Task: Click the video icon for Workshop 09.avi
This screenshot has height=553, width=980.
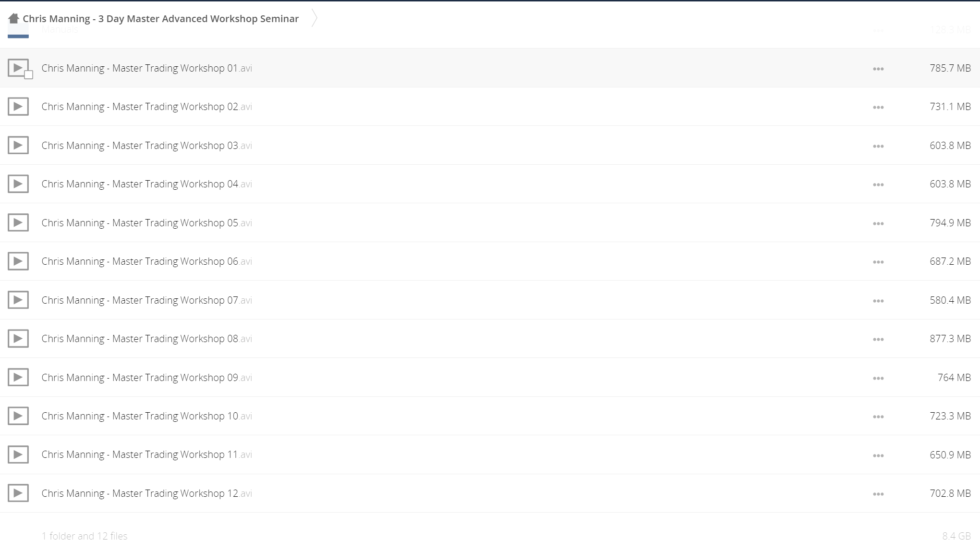Action: click(x=18, y=377)
